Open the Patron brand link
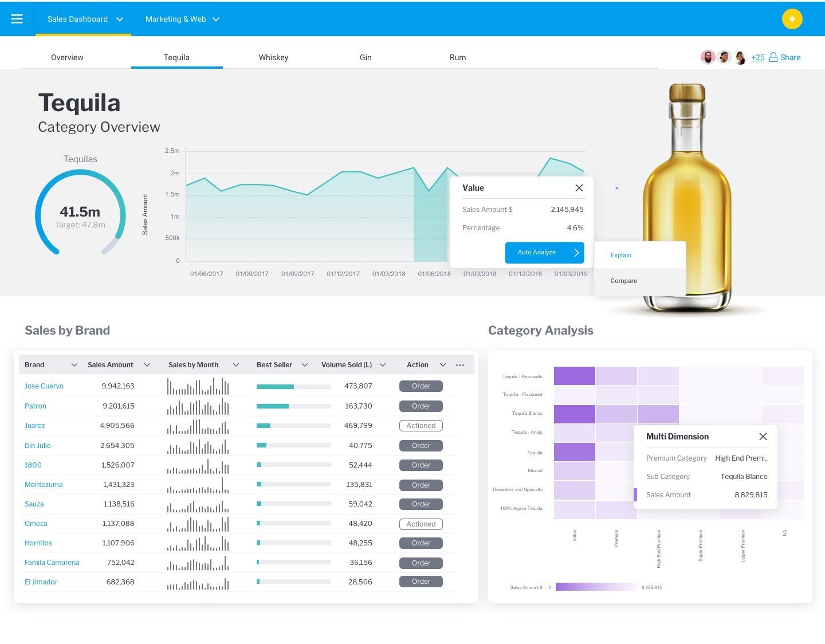The width and height of the screenshot is (825, 644). 36,406
